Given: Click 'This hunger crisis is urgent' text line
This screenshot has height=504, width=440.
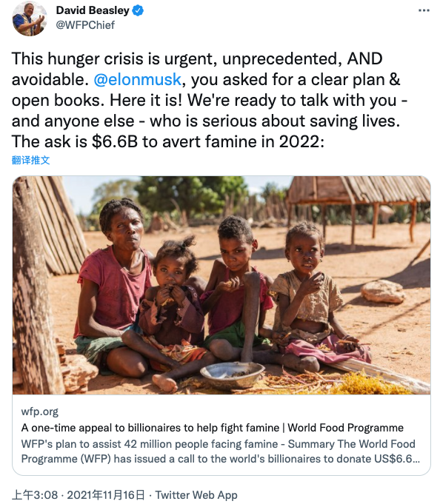Looking at the screenshot, I should click(x=197, y=58).
